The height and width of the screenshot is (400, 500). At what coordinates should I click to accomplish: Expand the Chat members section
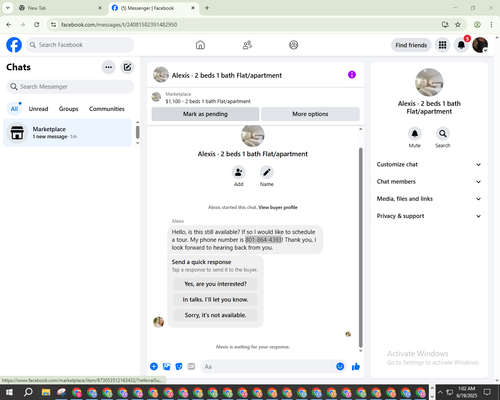pos(429,182)
